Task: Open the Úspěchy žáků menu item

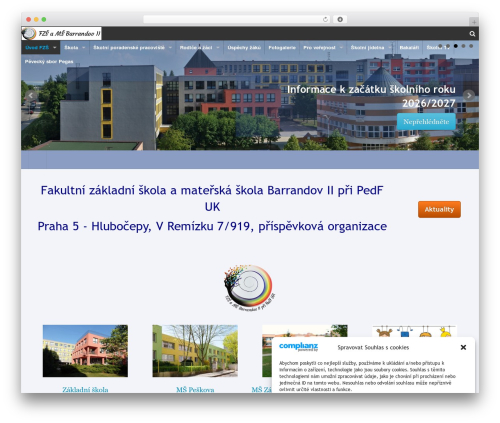Action: [244, 48]
